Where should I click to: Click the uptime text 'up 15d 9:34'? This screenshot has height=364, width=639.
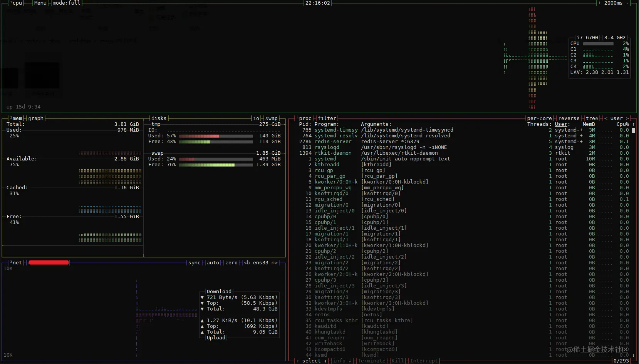[x=23, y=107]
